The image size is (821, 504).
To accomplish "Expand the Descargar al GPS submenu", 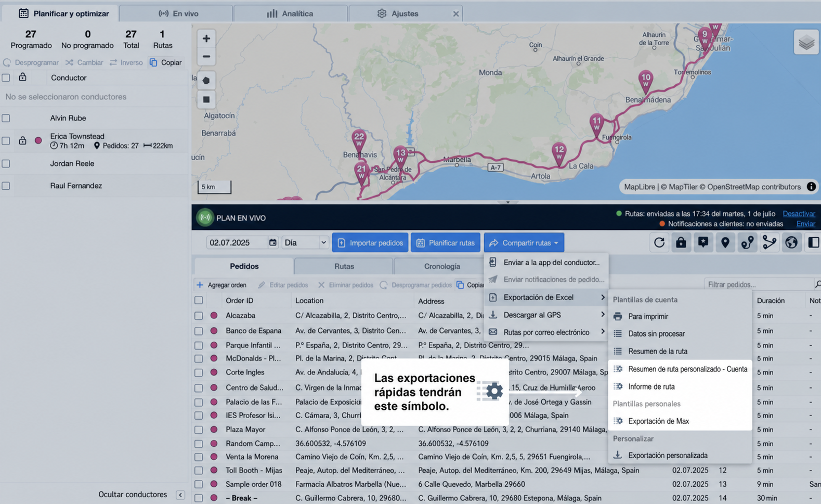I will pyautogui.click(x=546, y=315).
